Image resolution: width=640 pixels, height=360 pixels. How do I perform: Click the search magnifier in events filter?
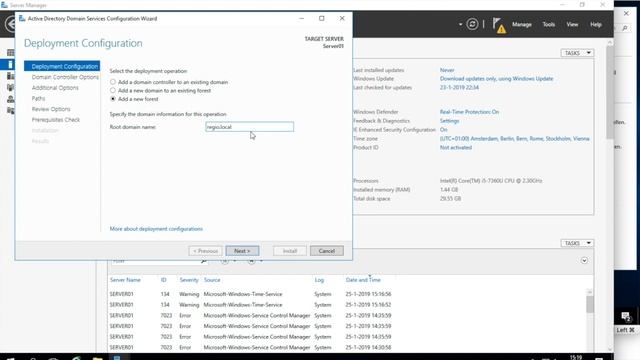[204, 261]
